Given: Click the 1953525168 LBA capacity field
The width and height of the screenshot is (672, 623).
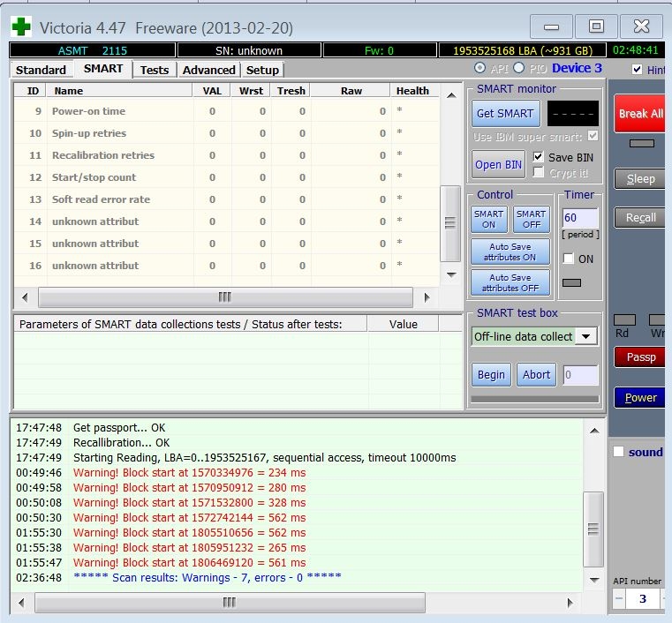Looking at the screenshot, I should pyautogui.click(x=523, y=50).
